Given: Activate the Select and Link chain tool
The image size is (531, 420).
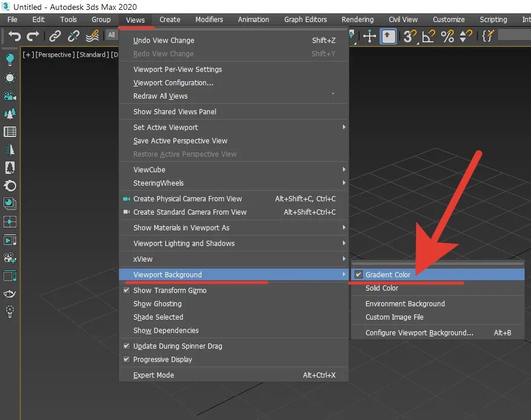Looking at the screenshot, I should (x=55, y=35).
